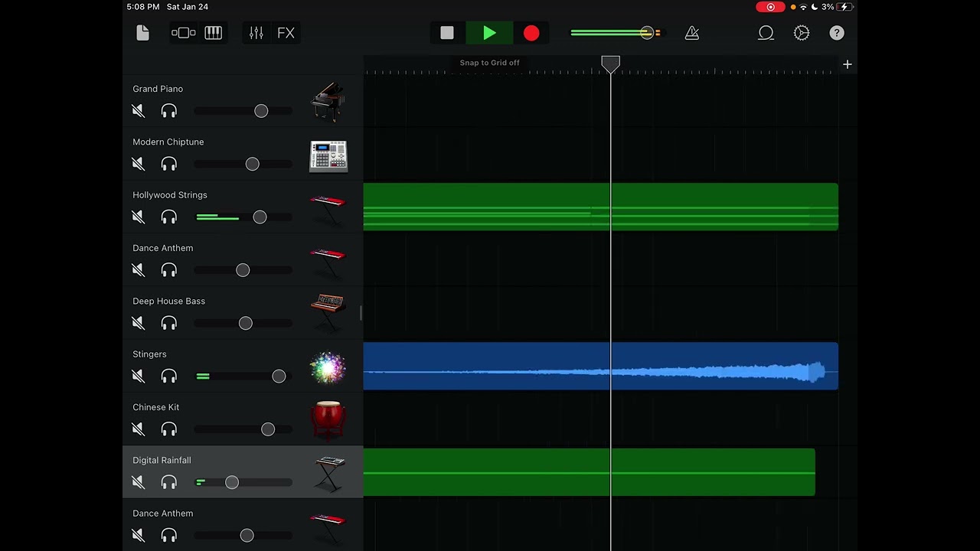980x551 pixels.
Task: Select bottom Dance Anthem keyboard icon
Action: [328, 528]
